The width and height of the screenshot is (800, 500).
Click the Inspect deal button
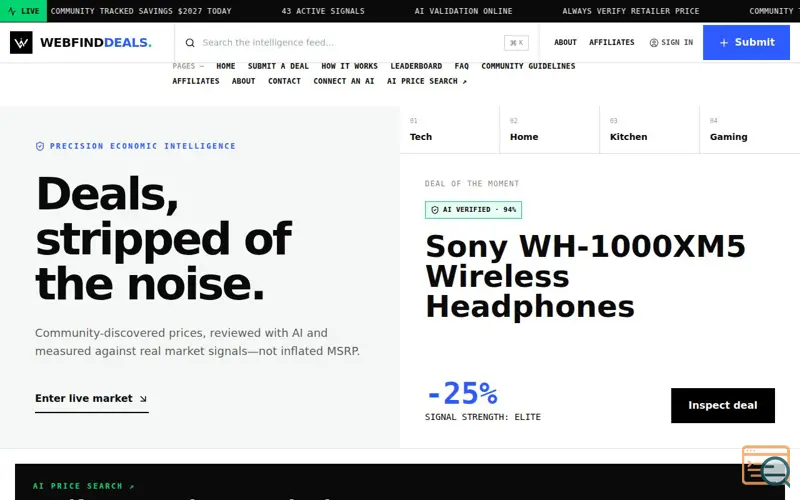click(722, 406)
